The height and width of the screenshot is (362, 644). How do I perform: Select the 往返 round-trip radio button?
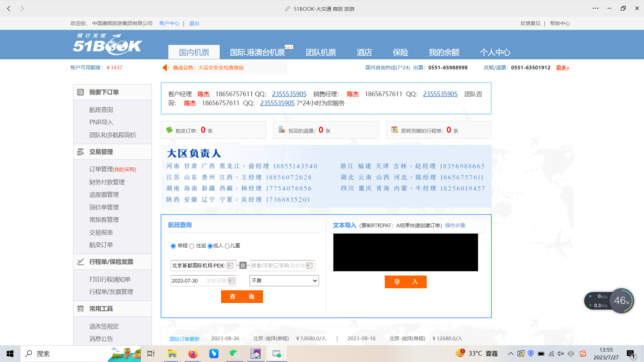tap(192, 246)
